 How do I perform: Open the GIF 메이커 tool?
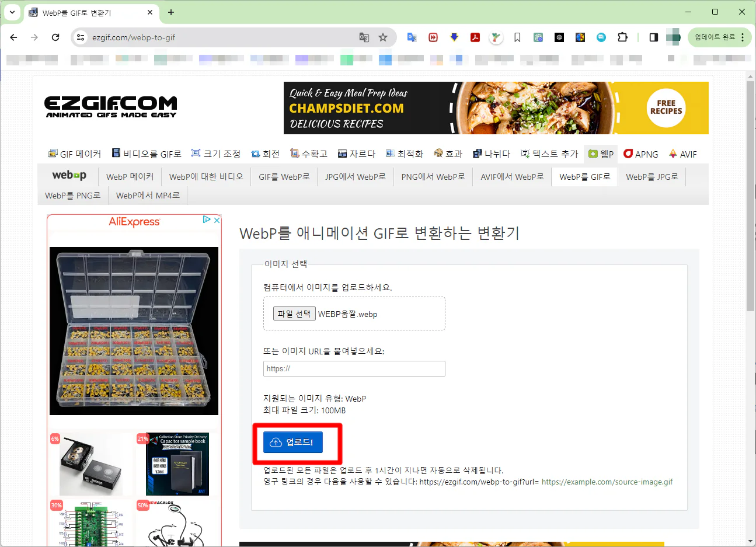pyautogui.click(x=74, y=154)
